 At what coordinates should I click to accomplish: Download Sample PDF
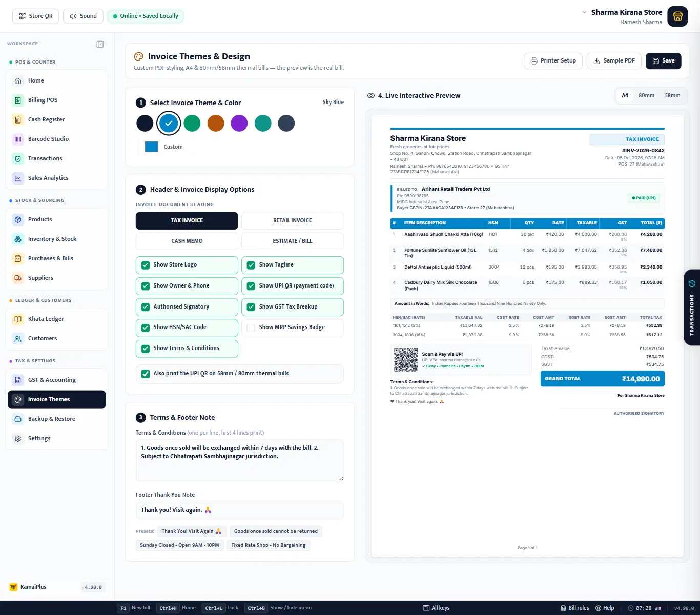click(x=614, y=60)
